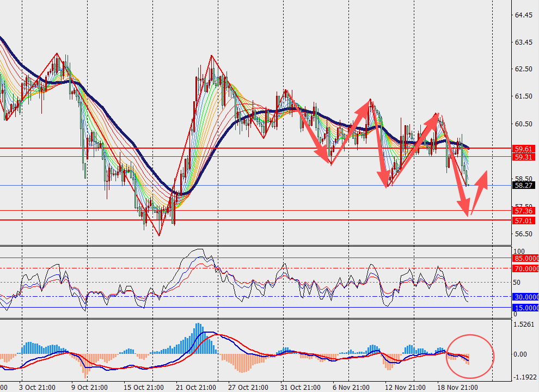539x392 pixels.
Task: Click the 31 Oct 21:00 date marker
Action: 299,387
